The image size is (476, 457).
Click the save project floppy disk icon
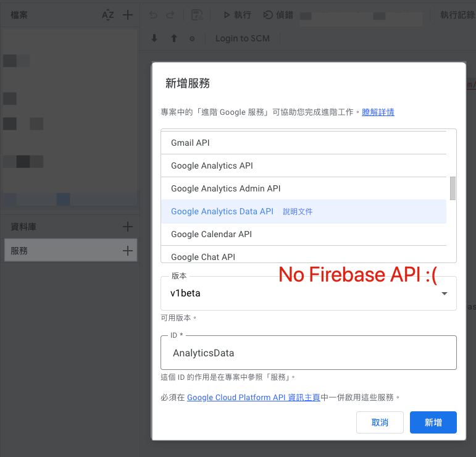197,15
